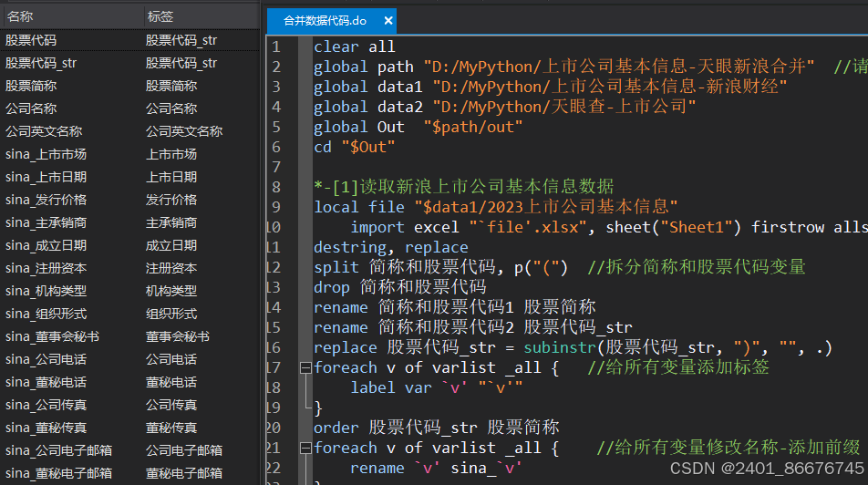Image resolution: width=868 pixels, height=485 pixels.
Task: Click the destring, replace line
Action: [x=391, y=247]
